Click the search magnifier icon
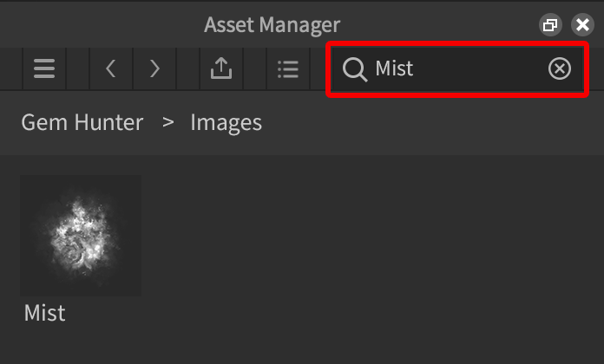Screen dimensions: 604x364 point(355,68)
